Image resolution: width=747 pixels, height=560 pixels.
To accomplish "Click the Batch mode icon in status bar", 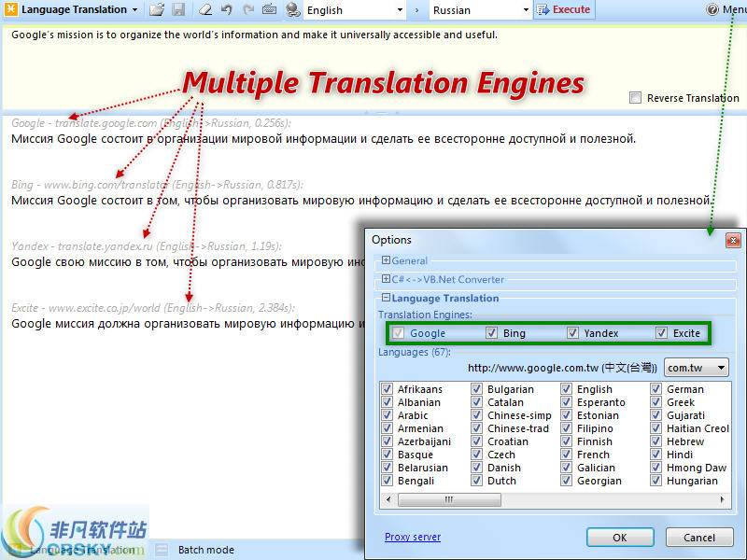I will point(162,550).
